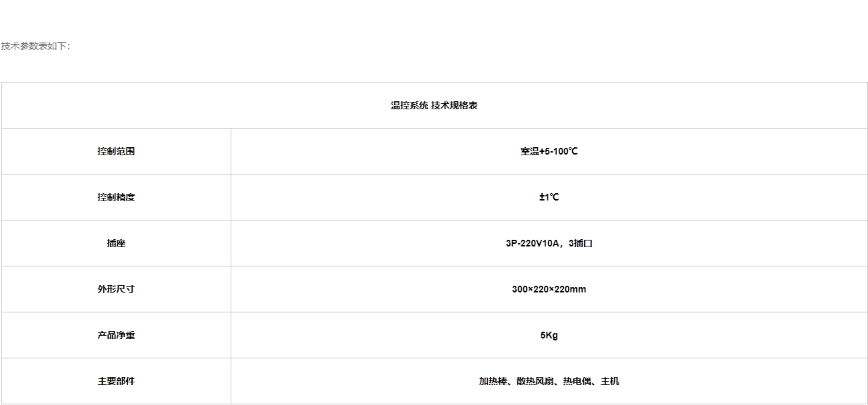Click the word 室温 in the range value
This screenshot has height=405, width=868.
tap(529, 151)
